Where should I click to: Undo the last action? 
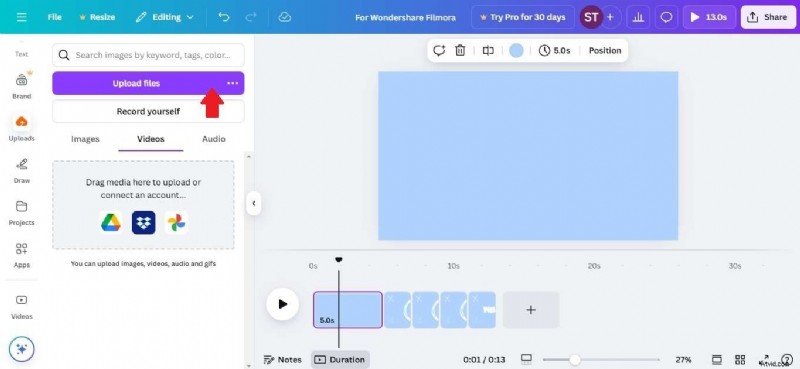(223, 17)
